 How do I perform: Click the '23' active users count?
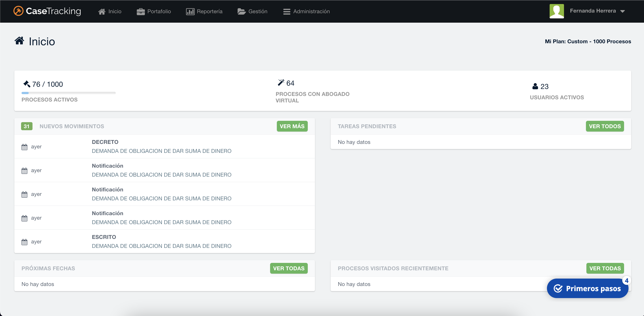[544, 87]
